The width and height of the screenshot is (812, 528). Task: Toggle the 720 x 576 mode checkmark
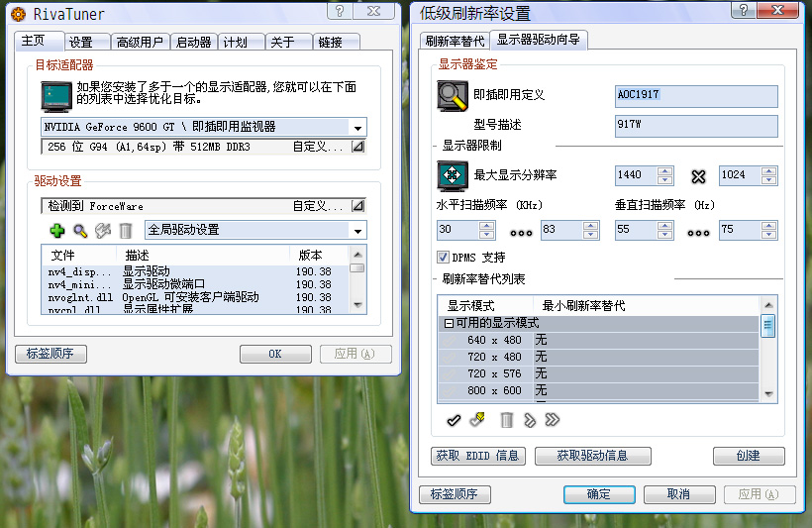449,373
